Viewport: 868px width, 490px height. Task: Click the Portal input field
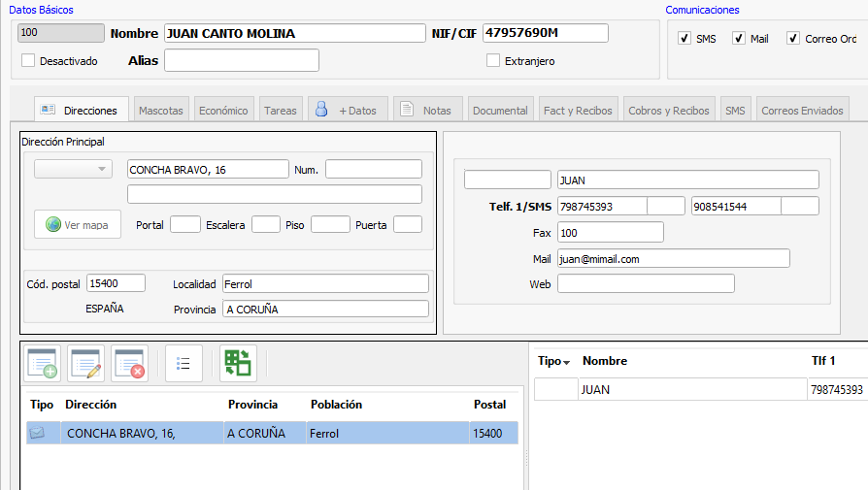tap(184, 224)
